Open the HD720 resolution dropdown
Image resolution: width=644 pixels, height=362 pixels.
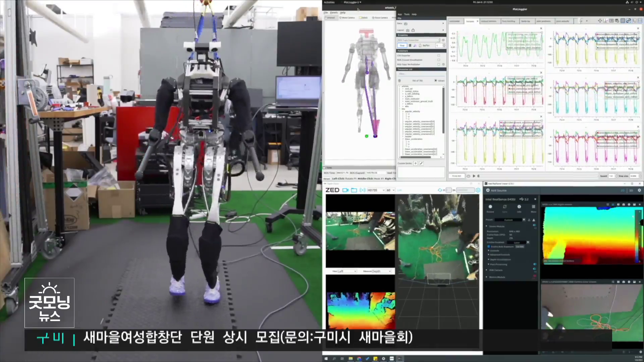(376, 190)
